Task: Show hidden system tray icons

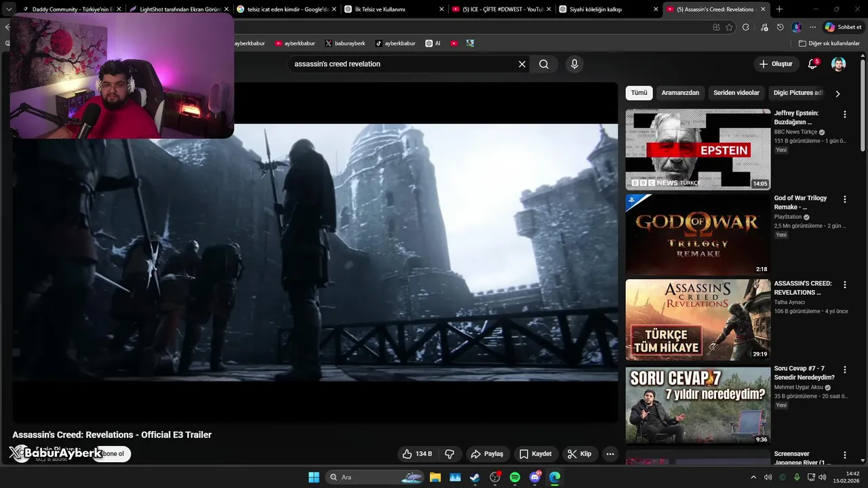Action: (x=753, y=477)
